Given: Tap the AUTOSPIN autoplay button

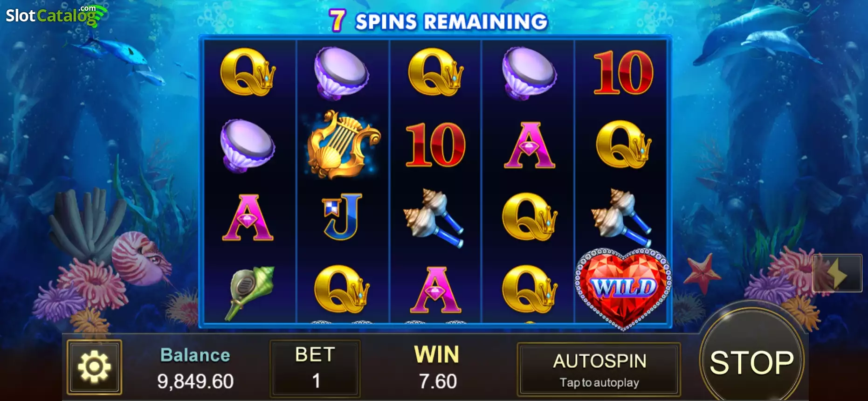Looking at the screenshot, I should click(x=599, y=369).
